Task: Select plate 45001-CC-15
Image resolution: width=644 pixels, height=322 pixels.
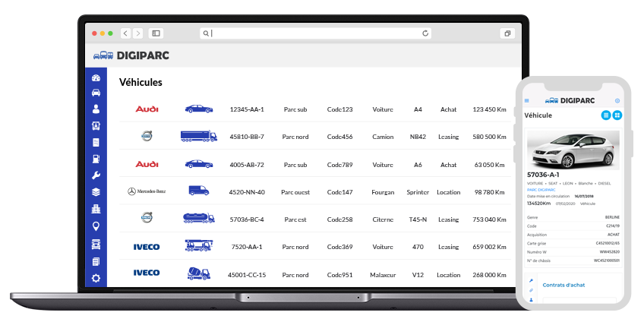Action: [x=247, y=275]
